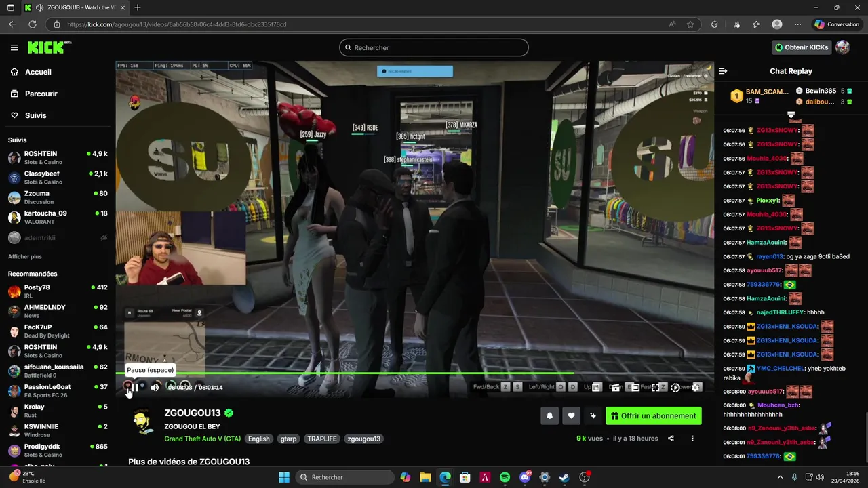Open recommended channel AHMEDLNDY
This screenshot has width=868, height=488.
(58, 311)
